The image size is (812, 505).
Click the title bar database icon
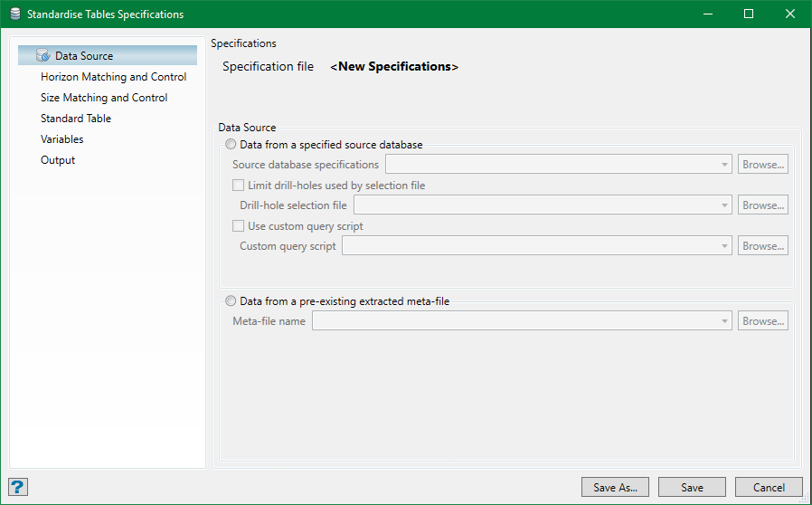[x=14, y=14]
